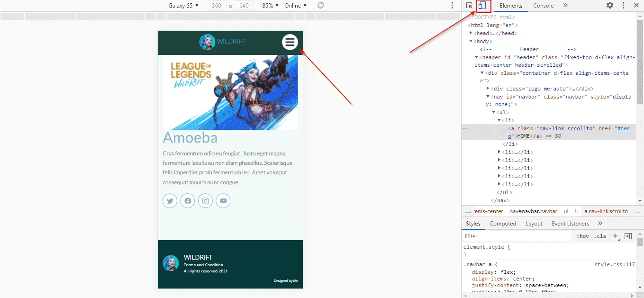This screenshot has width=644, height=298.
Task: Open selected node row actions ellipsis
Action: pyautogui.click(x=465, y=128)
